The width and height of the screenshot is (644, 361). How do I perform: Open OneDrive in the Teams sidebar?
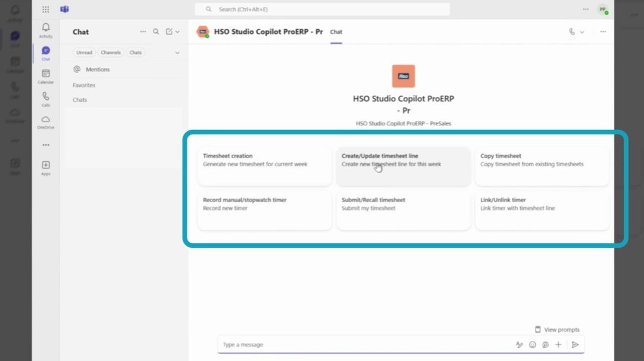(x=46, y=121)
